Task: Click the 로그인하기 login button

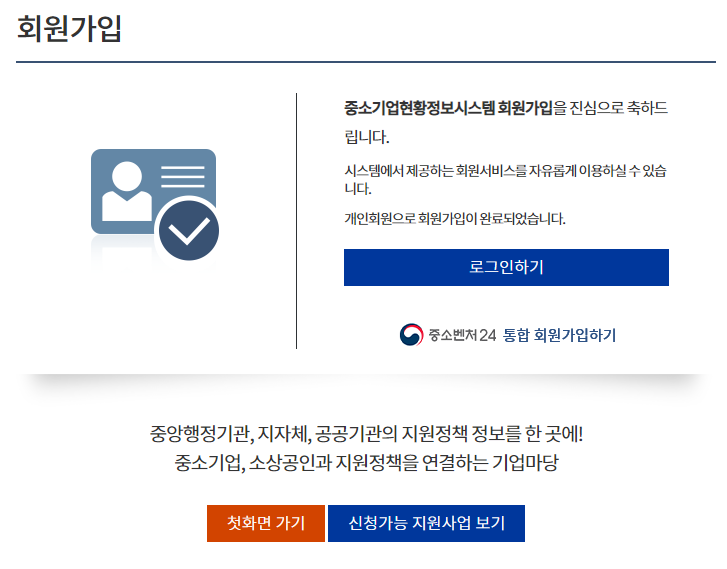Action: pos(506,267)
